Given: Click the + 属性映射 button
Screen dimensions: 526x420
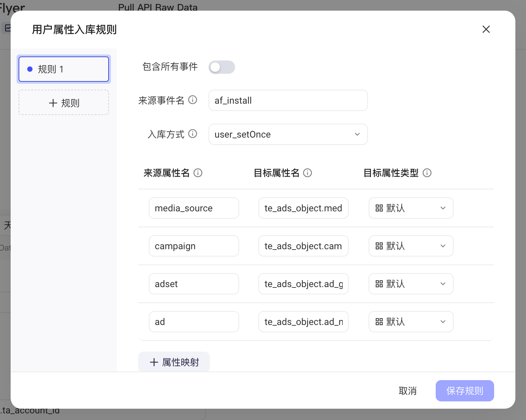Looking at the screenshot, I should pyautogui.click(x=174, y=362).
